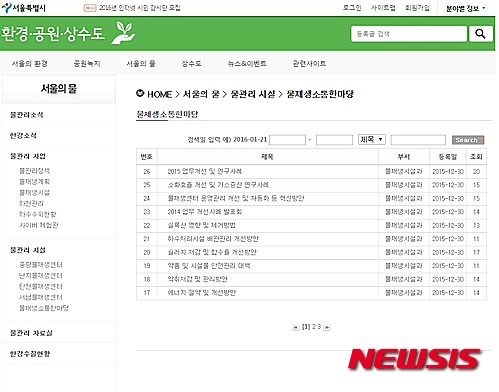Open sidebar sub-item 물재생소통한마당

point(44,308)
